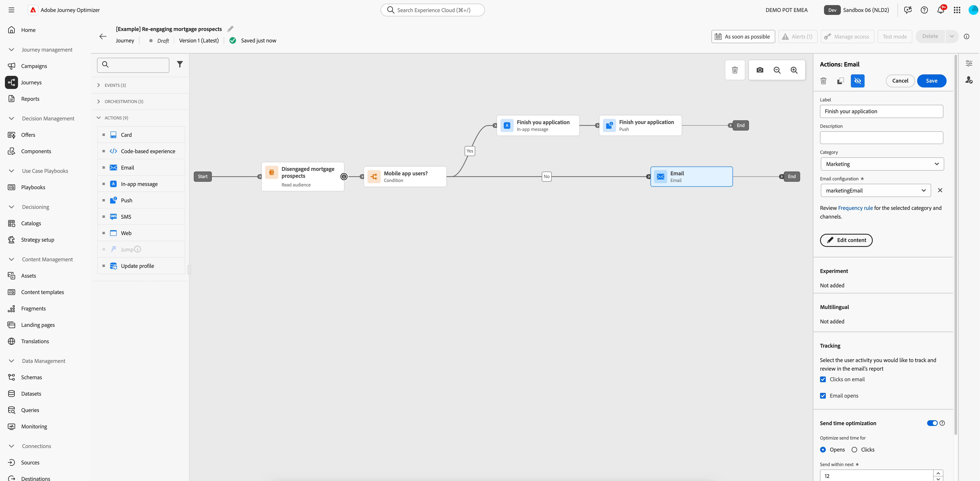Uncheck Email opens tracking
The image size is (980, 481).
[x=823, y=396]
